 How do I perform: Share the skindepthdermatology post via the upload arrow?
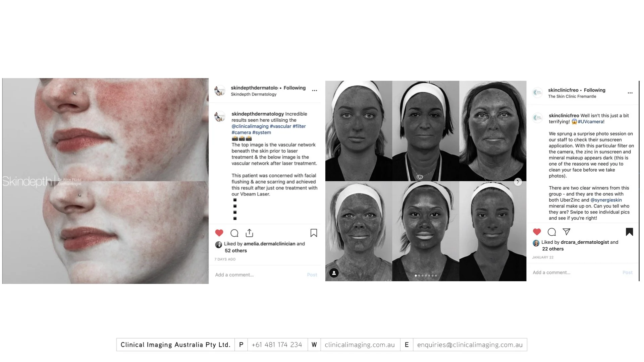click(x=249, y=233)
